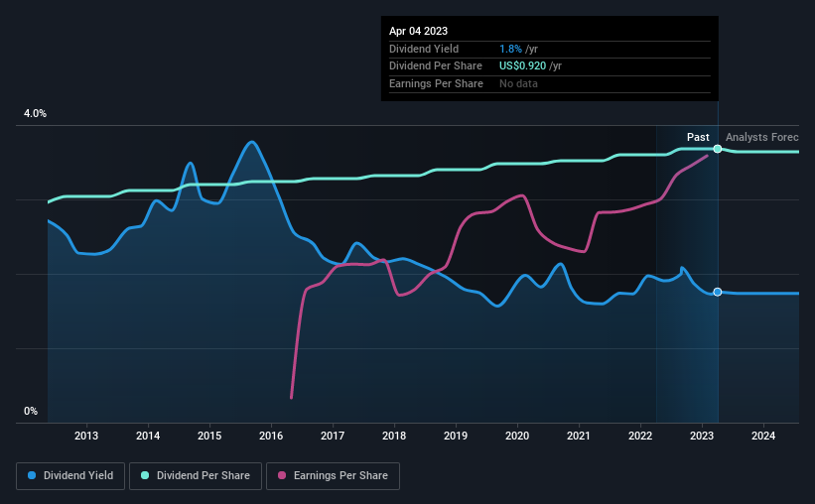
Task: Click the blue marker dot on the Dividend Yield line
Action: [718, 292]
